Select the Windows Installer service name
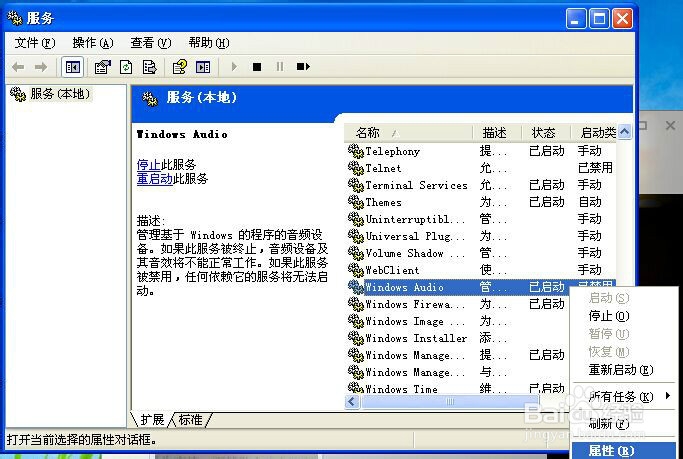The height and width of the screenshot is (459, 683). (x=416, y=338)
